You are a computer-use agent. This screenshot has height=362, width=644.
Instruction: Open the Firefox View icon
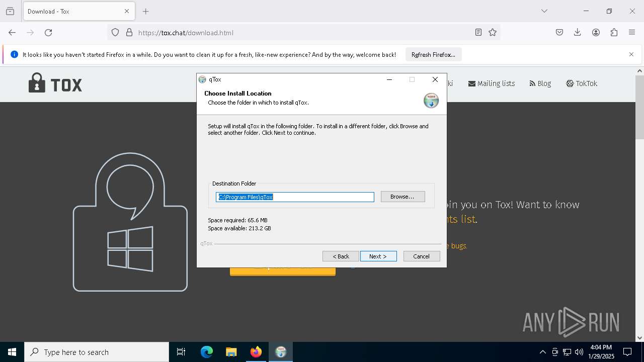point(10,11)
